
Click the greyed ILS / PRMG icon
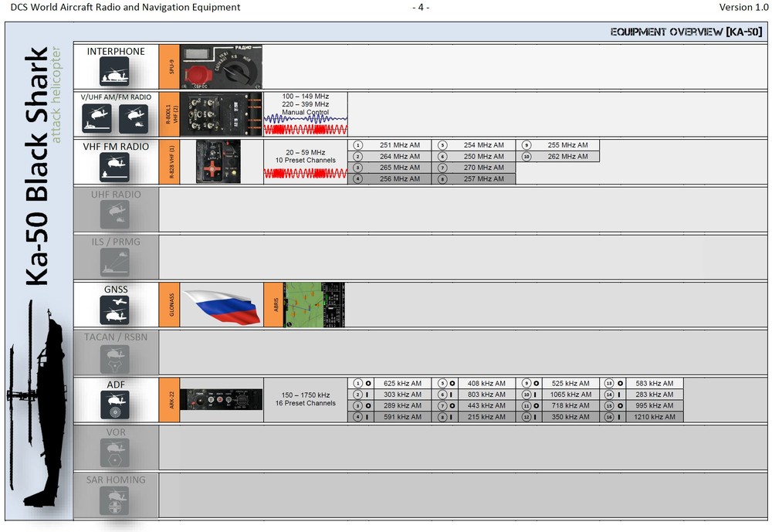click(115, 262)
